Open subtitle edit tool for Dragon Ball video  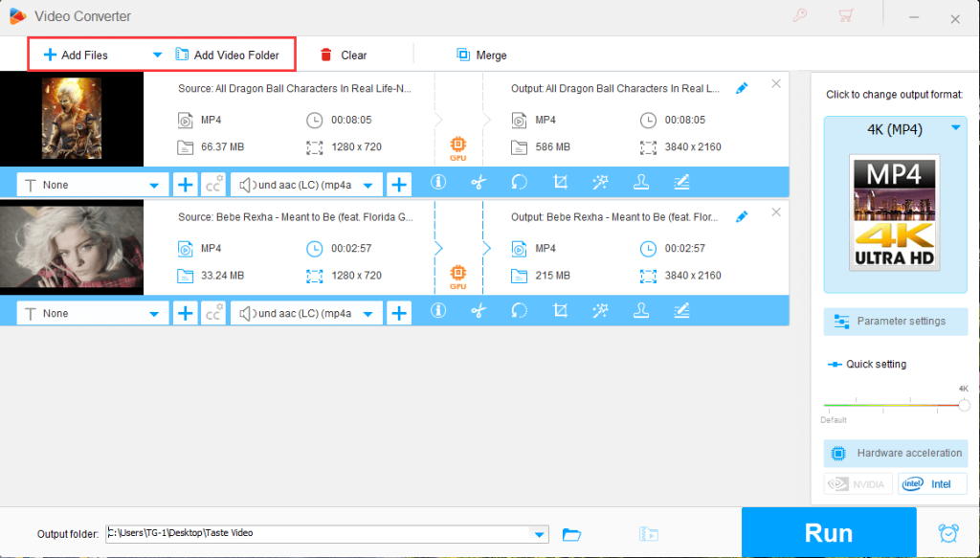(x=681, y=183)
